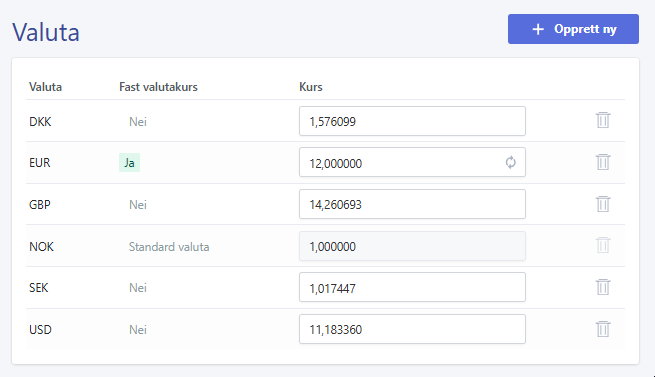
Task: Toggle the SEK fixed rate 'Nei' value
Action: point(138,288)
